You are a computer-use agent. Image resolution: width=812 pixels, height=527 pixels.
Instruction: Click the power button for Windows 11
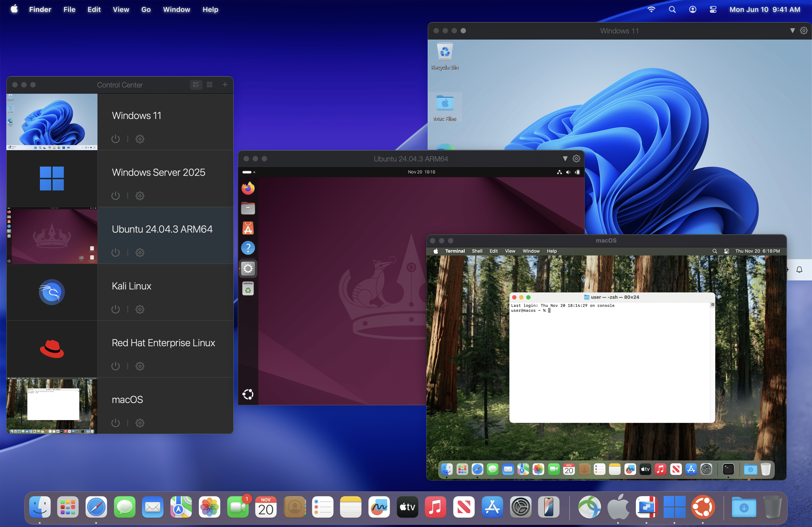115,139
